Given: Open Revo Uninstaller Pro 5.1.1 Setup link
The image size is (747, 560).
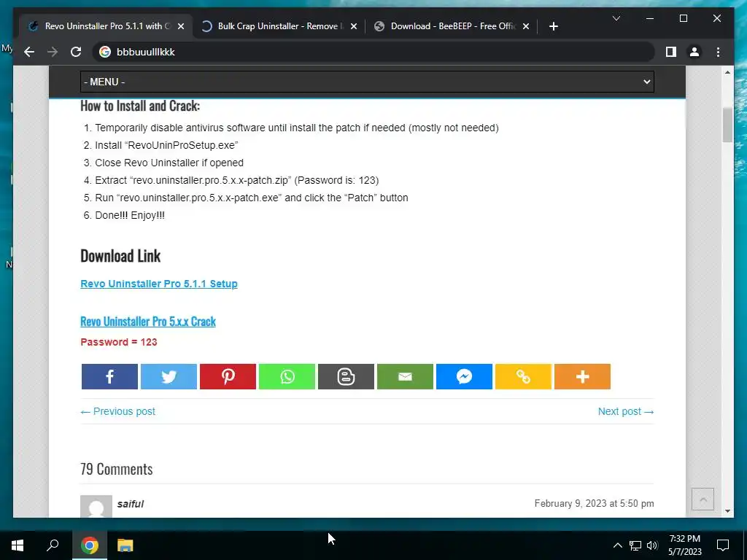Looking at the screenshot, I should (158, 284).
